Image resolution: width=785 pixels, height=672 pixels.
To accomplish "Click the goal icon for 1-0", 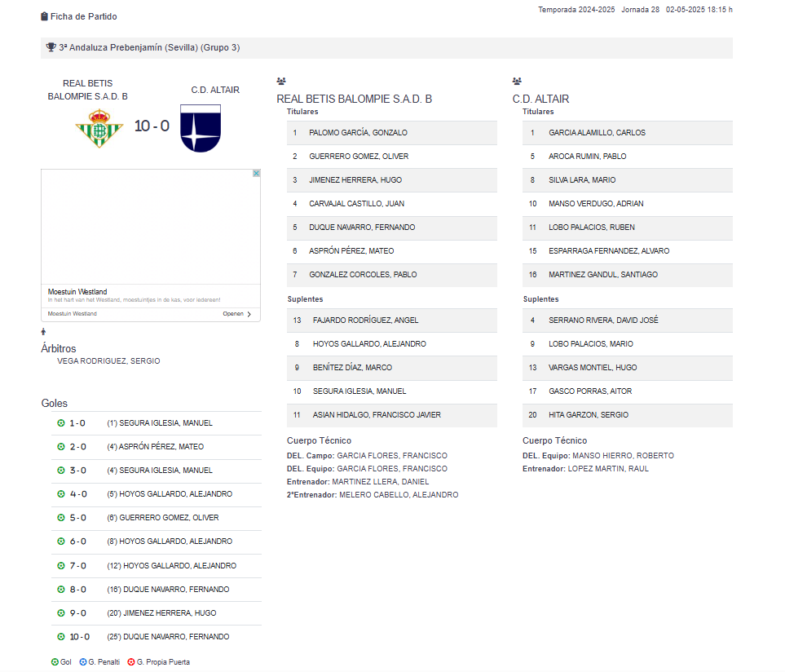I will [x=61, y=423].
